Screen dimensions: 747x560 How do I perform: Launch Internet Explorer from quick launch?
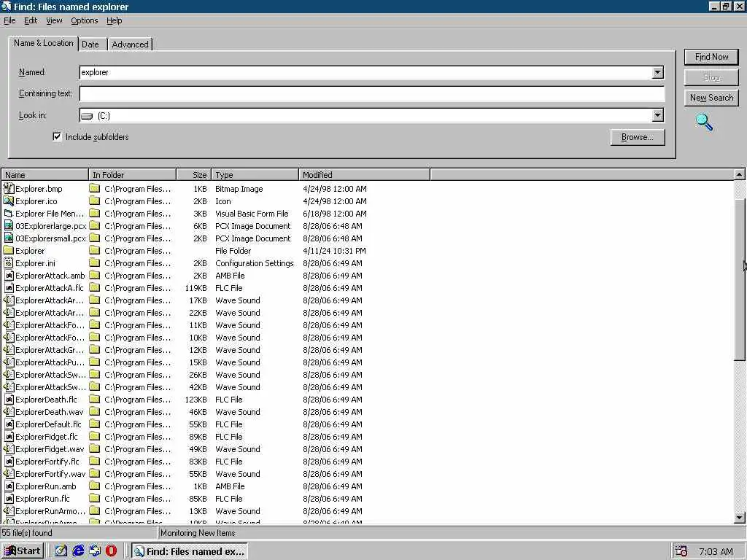click(78, 551)
